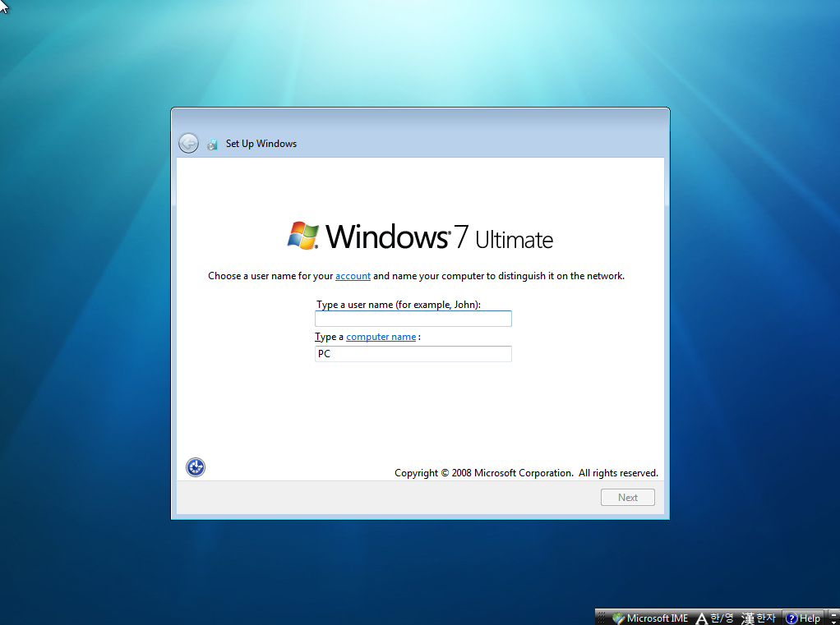Image resolution: width=840 pixels, height=625 pixels.
Task: Open the Ease of Access button
Action: 196,467
